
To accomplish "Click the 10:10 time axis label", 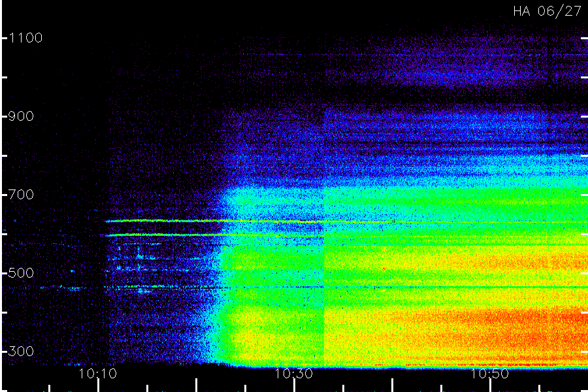I will [98, 374].
